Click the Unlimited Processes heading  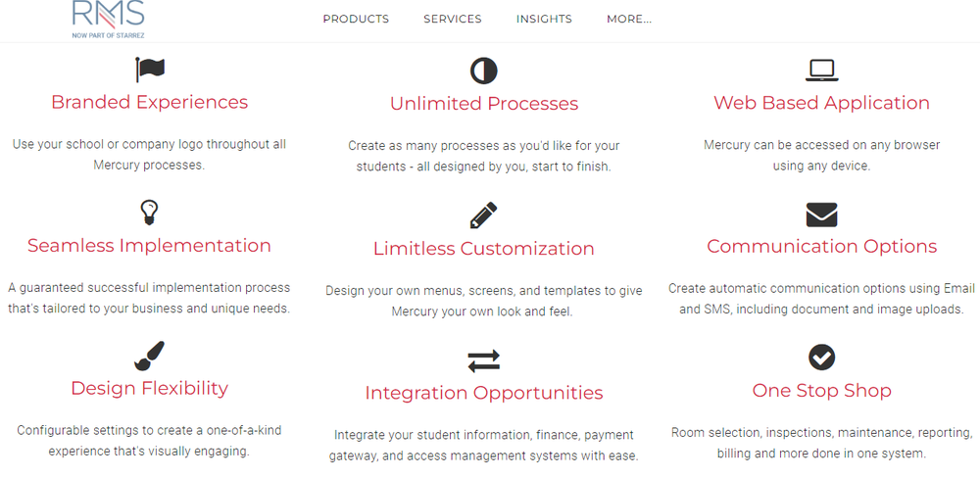(x=484, y=103)
